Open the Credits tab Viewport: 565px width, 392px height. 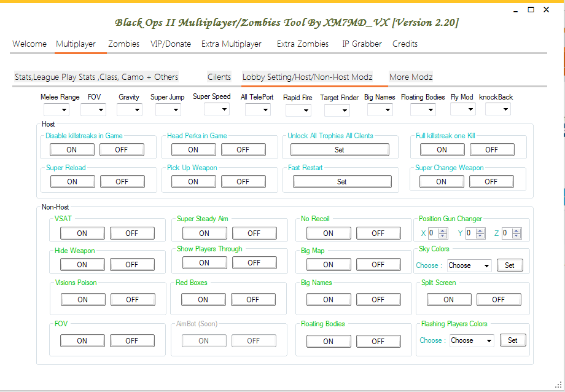[405, 44]
